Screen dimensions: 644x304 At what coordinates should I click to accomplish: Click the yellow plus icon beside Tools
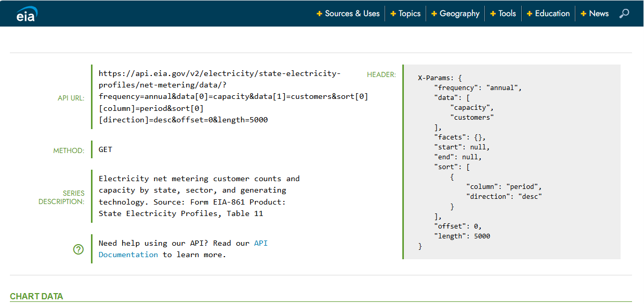click(493, 14)
